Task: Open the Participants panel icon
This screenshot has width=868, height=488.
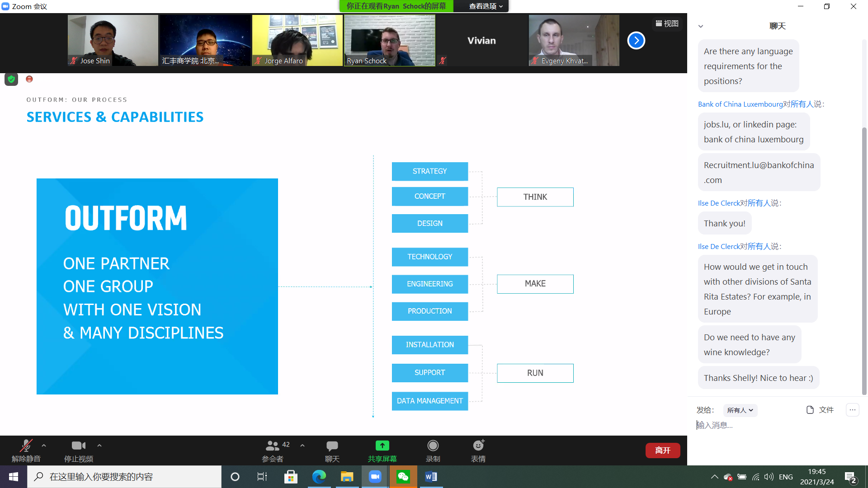Action: pos(273,446)
